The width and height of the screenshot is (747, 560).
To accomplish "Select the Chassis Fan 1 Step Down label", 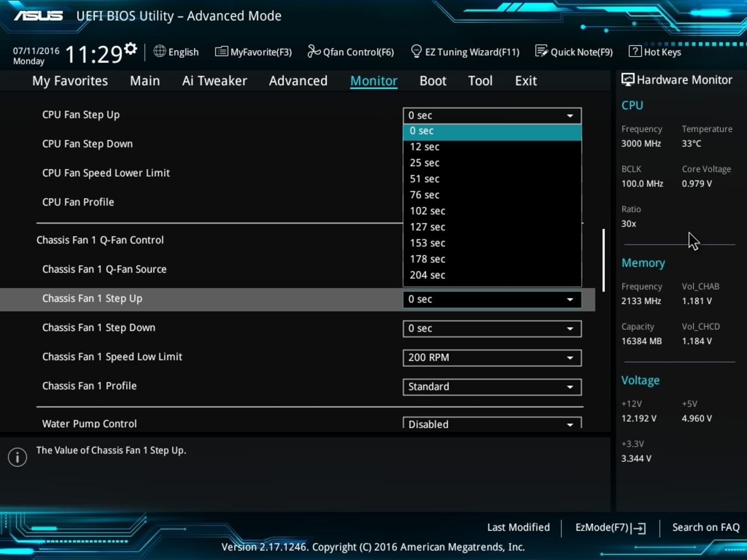I will click(99, 327).
